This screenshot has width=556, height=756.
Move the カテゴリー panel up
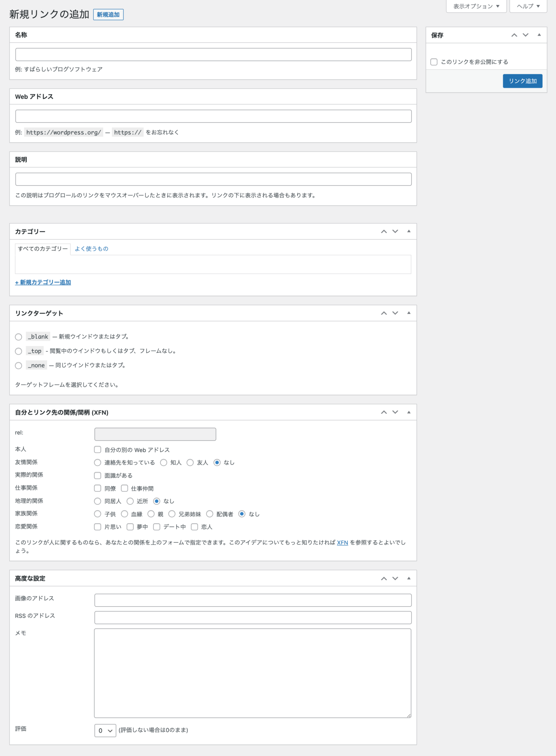[x=384, y=232]
